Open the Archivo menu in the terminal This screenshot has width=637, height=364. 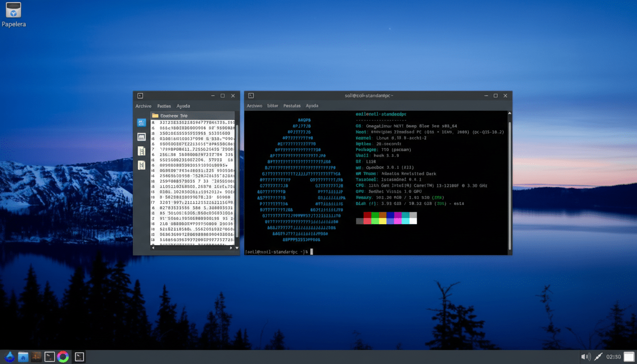254,106
